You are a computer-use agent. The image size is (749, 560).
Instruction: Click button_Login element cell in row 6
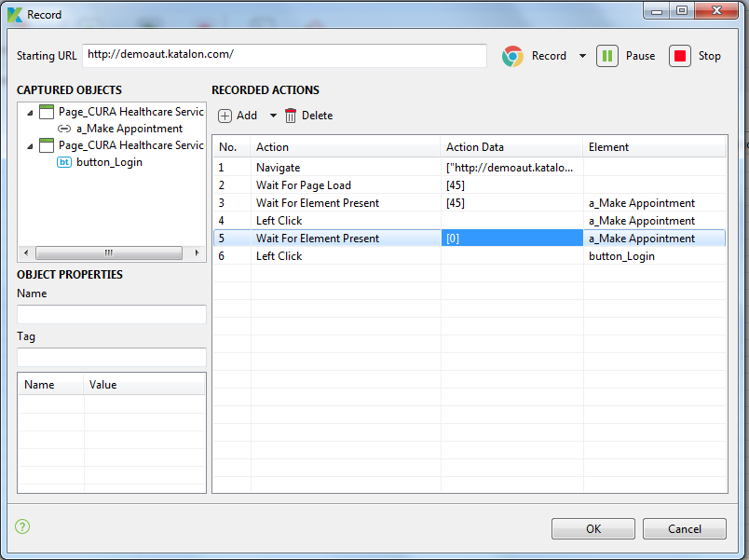click(x=654, y=256)
